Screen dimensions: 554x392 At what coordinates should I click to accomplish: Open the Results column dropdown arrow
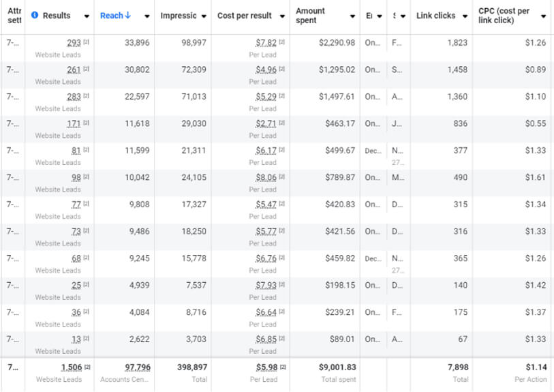click(x=87, y=16)
